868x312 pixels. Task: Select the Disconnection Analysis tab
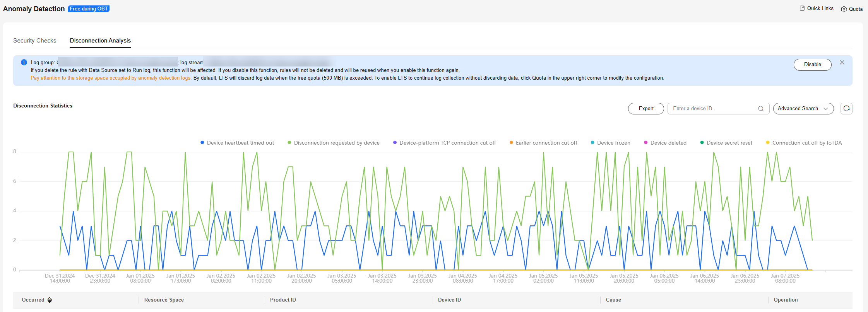pos(100,41)
